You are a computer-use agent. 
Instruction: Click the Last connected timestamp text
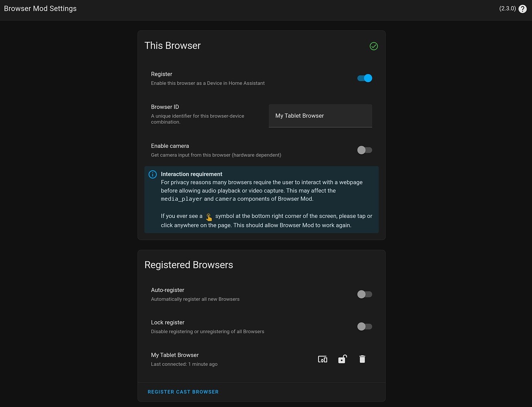pos(184,364)
